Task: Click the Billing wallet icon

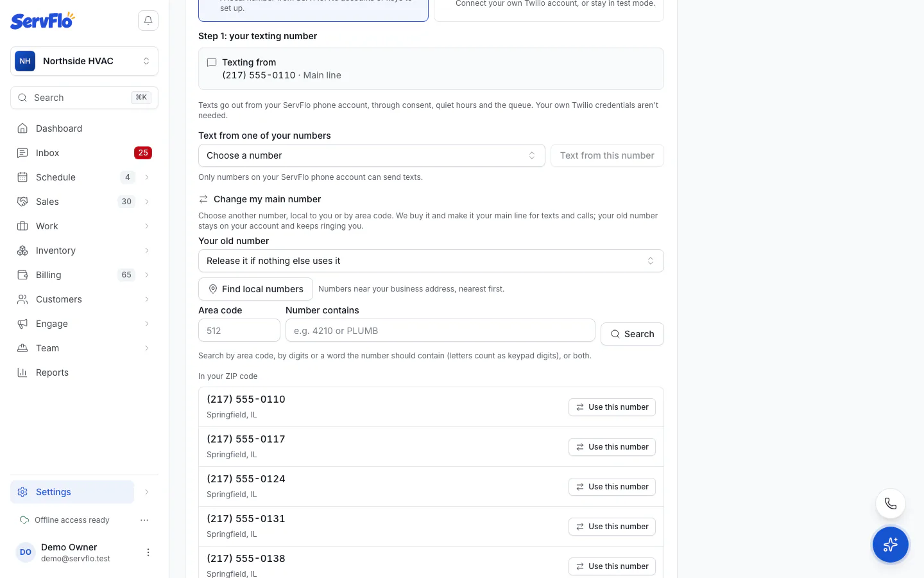Action: pyautogui.click(x=22, y=275)
